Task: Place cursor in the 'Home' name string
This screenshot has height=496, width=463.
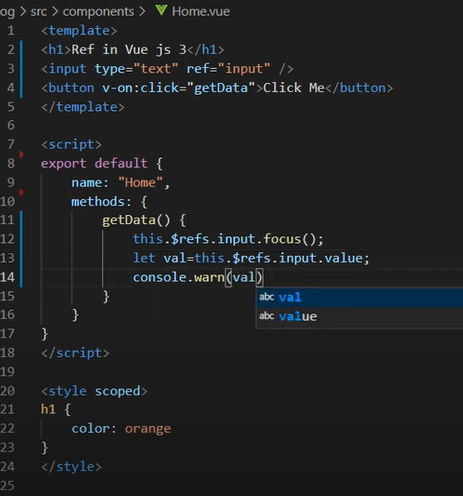Action: tap(140, 183)
